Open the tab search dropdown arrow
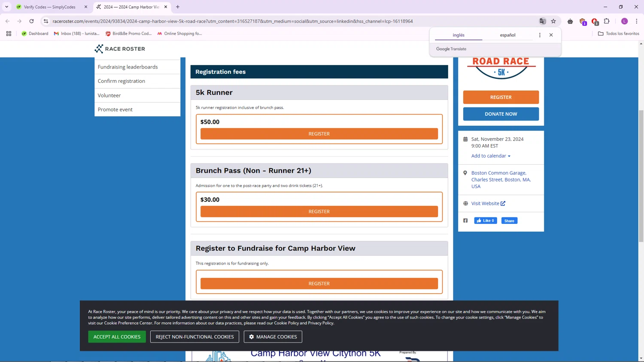644x362 pixels. (7, 7)
